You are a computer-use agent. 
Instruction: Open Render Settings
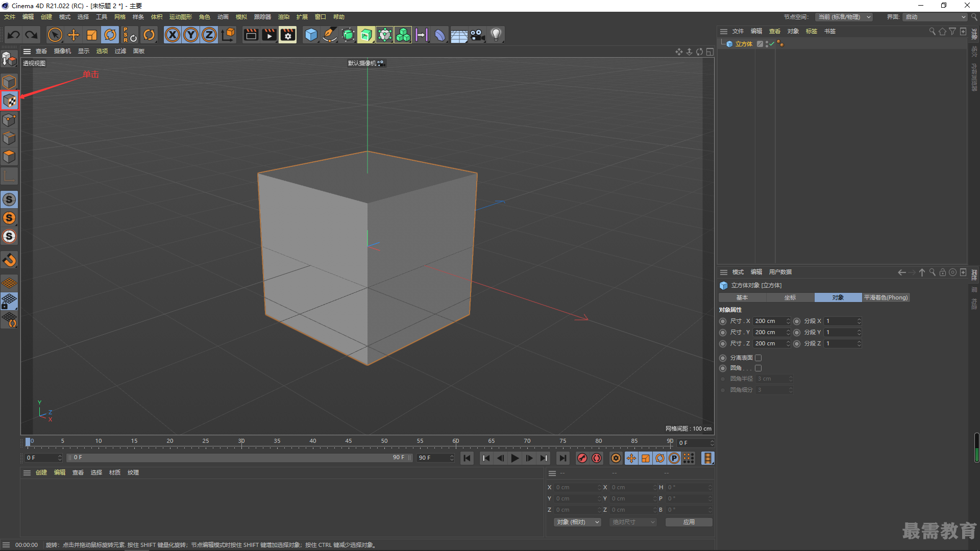288,35
